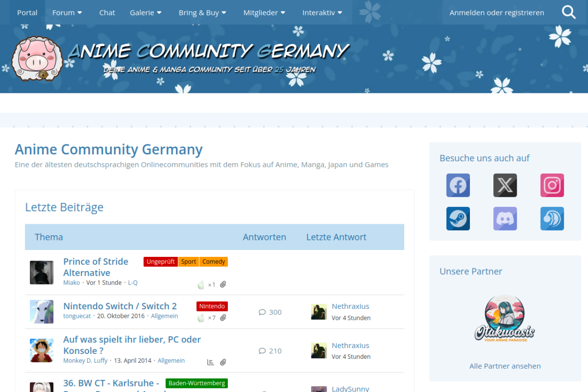Filter by the Ungeprüft tag
This screenshot has width=588, height=392.
[x=161, y=261]
